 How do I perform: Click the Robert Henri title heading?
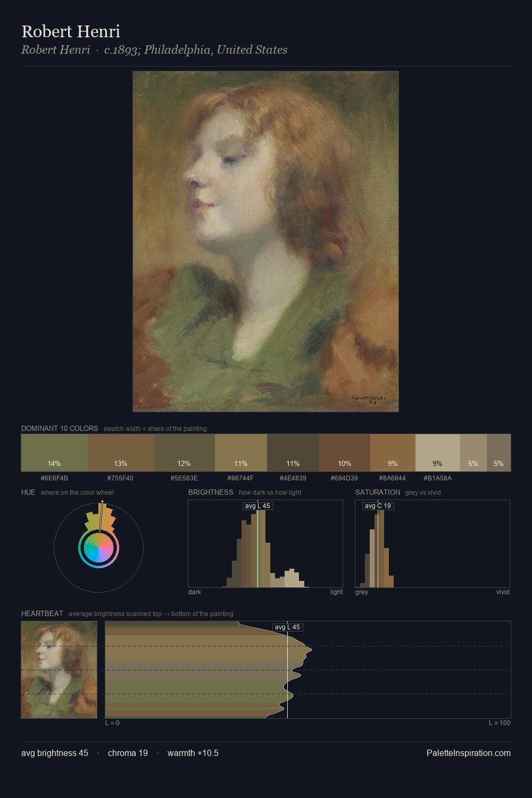pos(71,31)
